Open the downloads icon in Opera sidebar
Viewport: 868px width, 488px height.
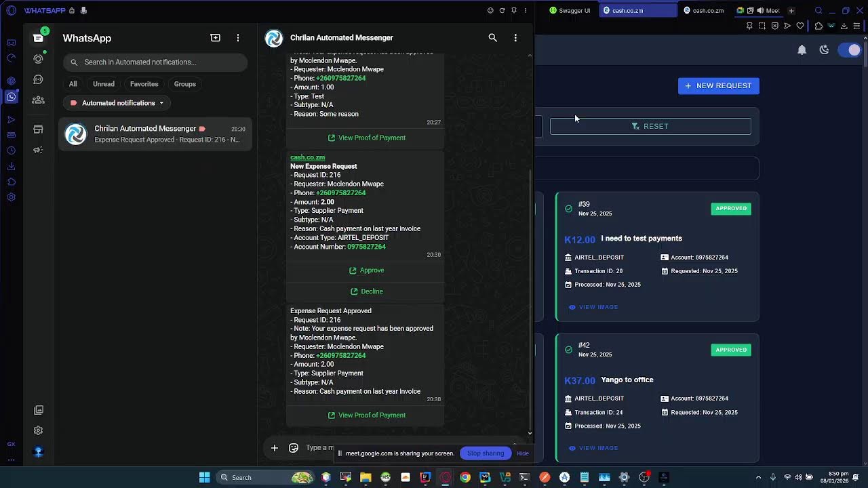coord(11,166)
